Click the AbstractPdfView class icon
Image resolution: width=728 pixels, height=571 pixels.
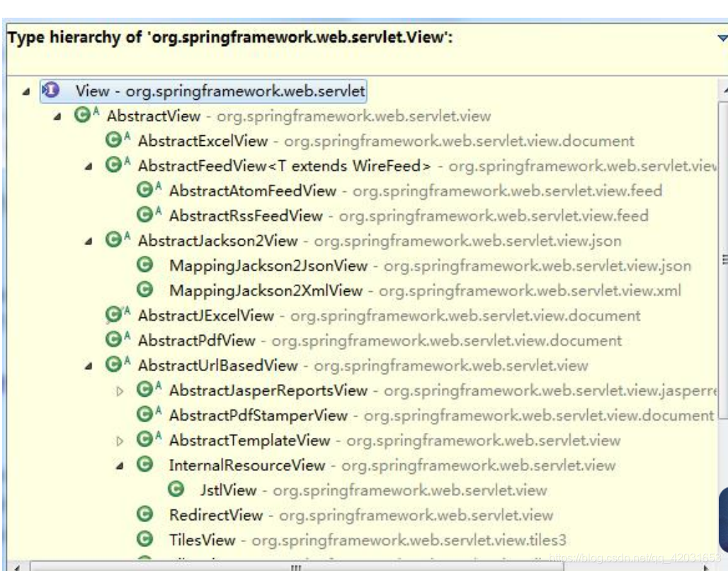tap(113, 339)
